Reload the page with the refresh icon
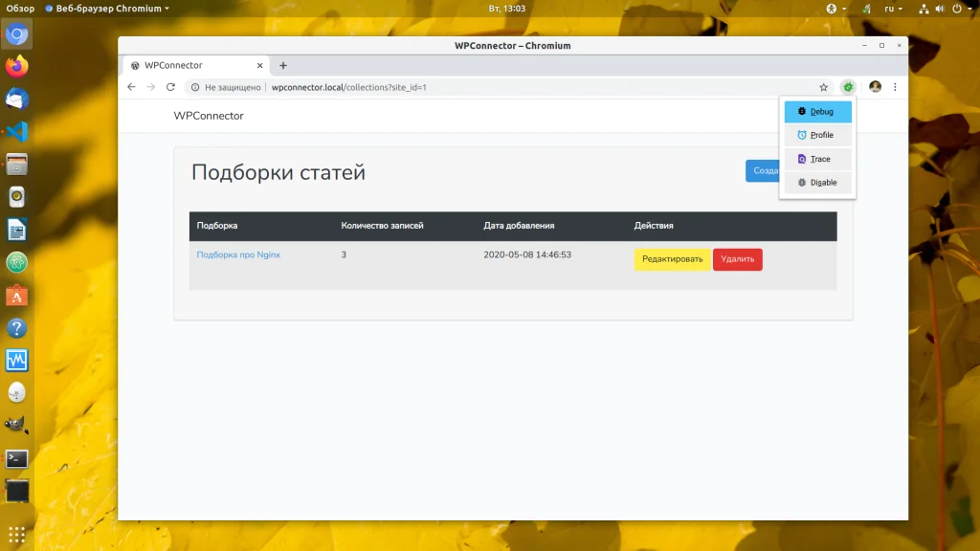 pos(170,87)
